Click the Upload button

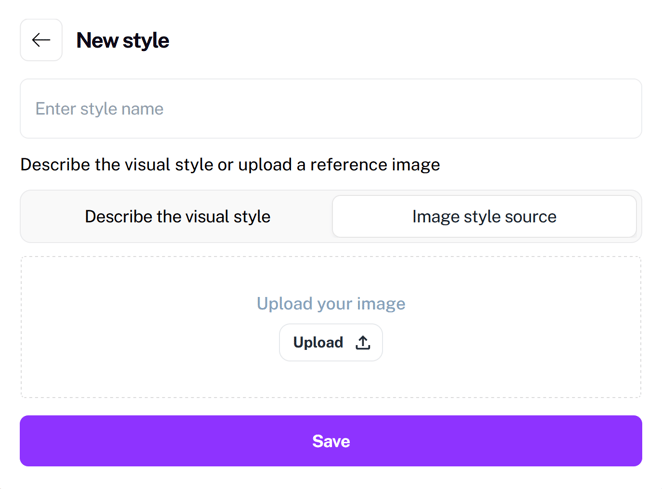click(331, 342)
